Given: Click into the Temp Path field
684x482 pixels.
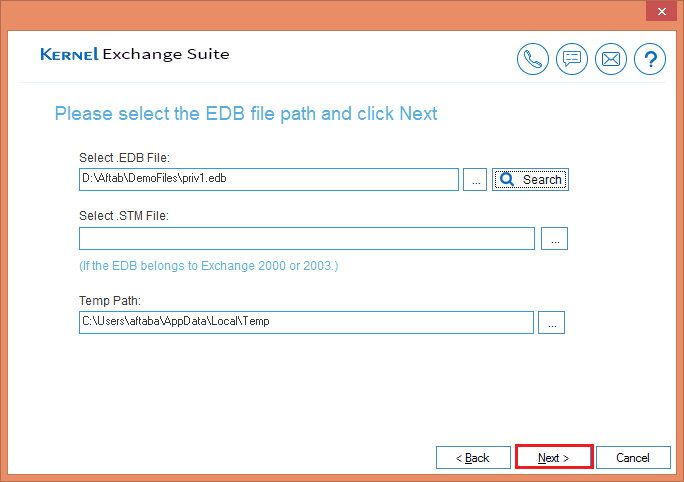Looking at the screenshot, I should pos(306,322).
